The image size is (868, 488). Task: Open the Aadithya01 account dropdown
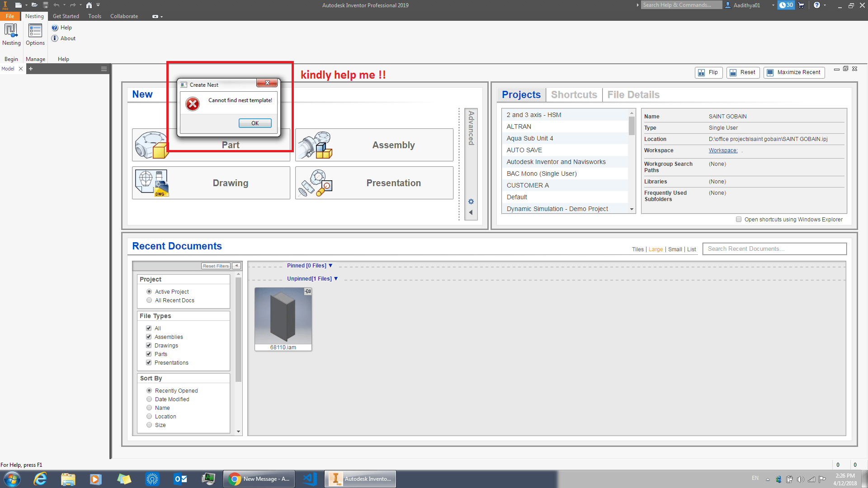click(x=773, y=5)
